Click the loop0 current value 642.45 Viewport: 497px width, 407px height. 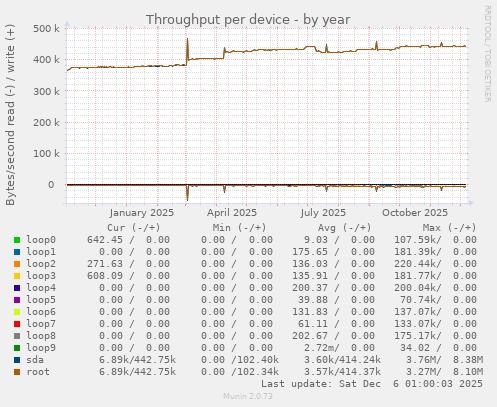pyautogui.click(x=105, y=240)
